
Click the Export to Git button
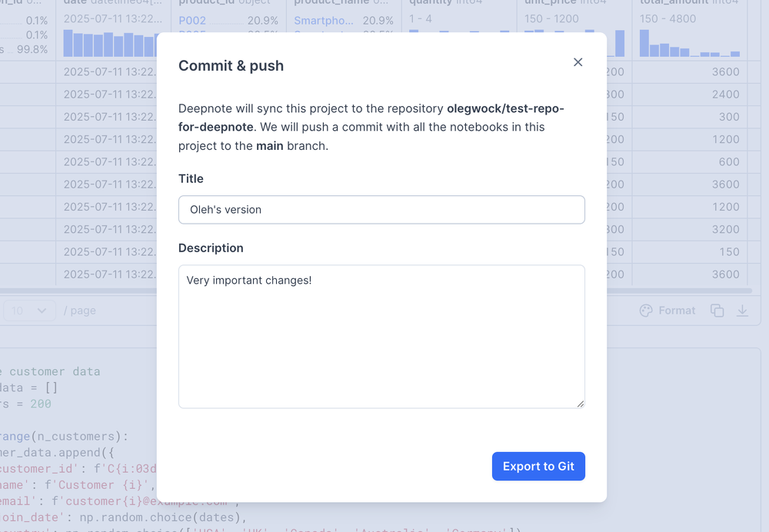click(x=538, y=466)
